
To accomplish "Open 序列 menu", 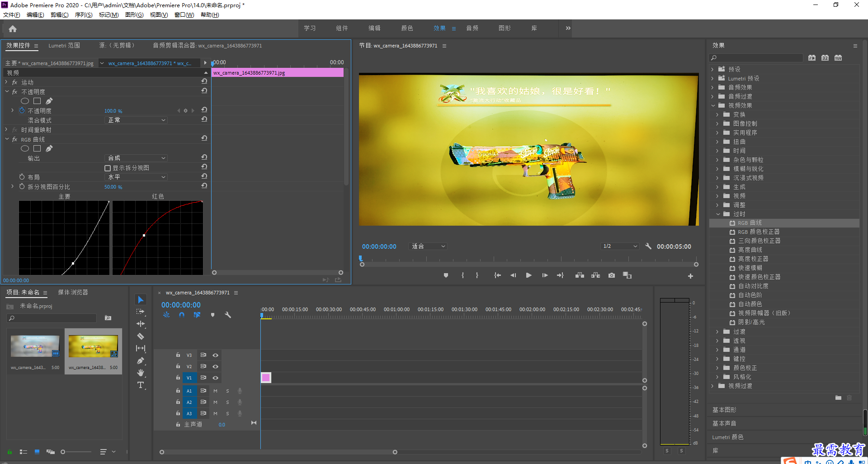I will click(84, 15).
